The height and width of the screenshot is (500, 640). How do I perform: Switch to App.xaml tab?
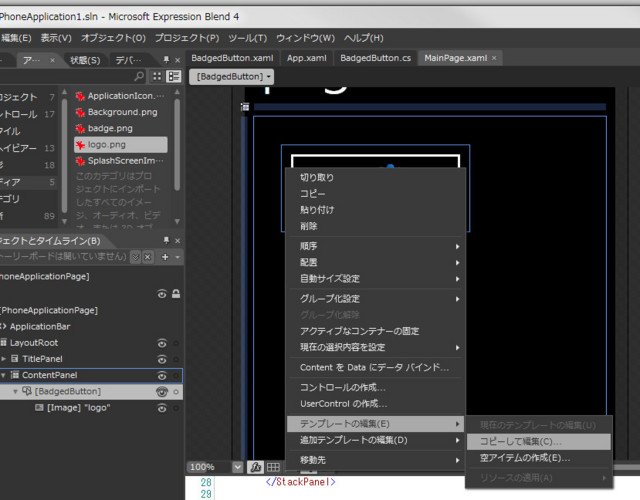click(307, 58)
